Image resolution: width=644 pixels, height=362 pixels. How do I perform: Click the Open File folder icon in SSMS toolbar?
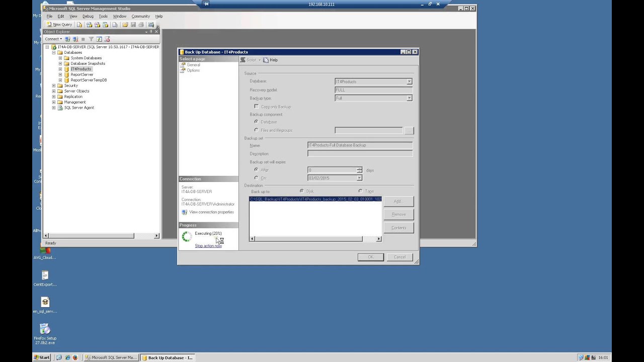click(125, 24)
